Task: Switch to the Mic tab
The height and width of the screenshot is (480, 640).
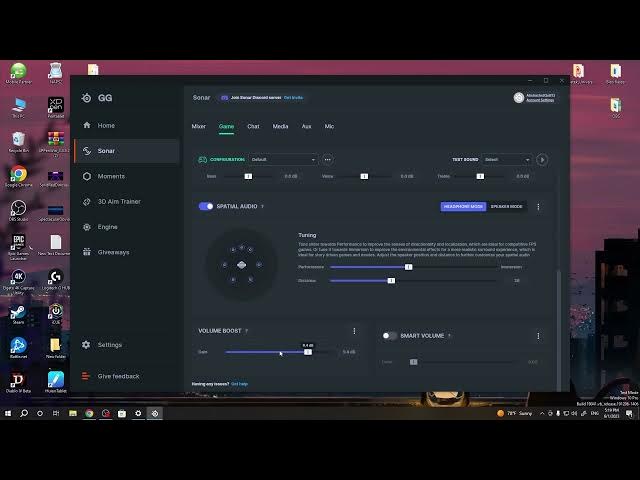Action: (329, 127)
